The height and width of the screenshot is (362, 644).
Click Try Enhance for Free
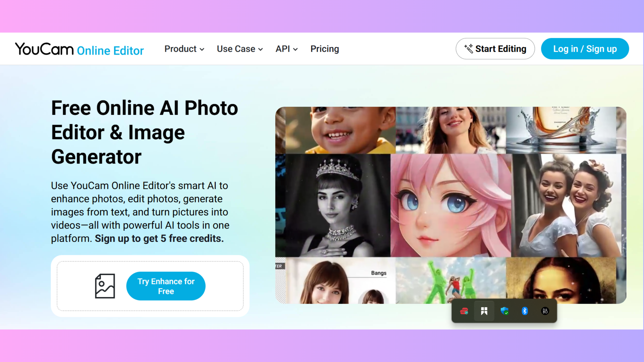166,286
